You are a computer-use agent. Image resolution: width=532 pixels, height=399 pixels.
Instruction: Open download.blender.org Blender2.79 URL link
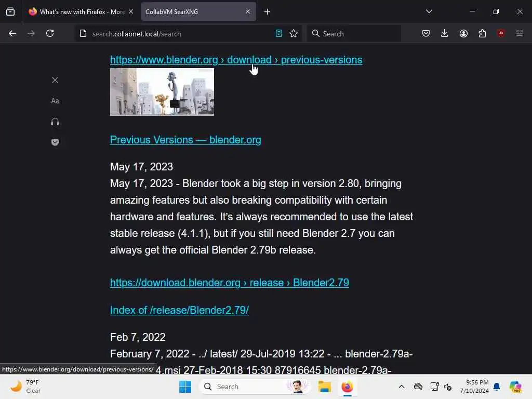click(229, 283)
